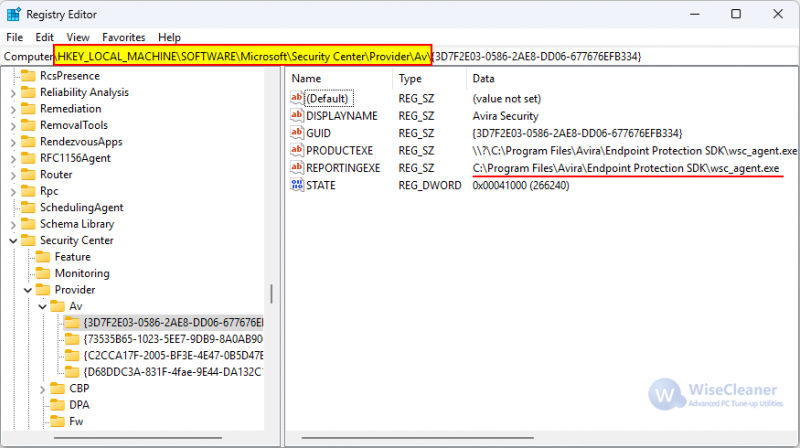Click the values pane horizontal scrollbar

pos(417,438)
